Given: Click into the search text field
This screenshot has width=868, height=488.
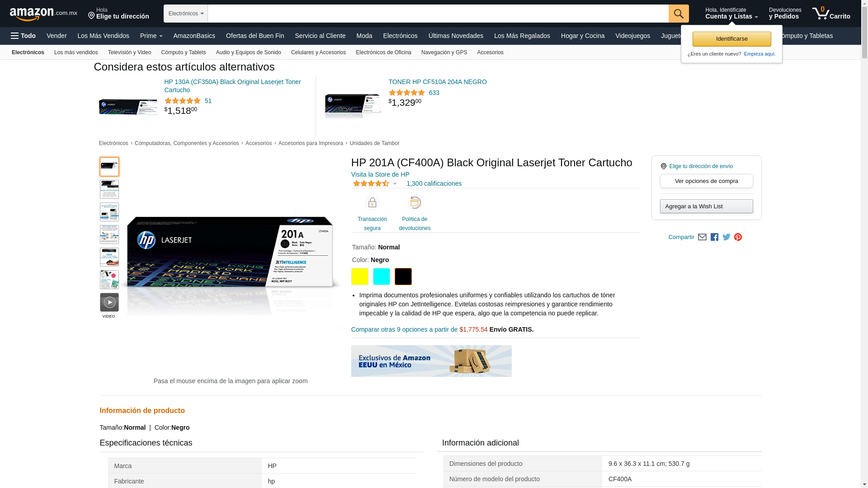Looking at the screenshot, I should pos(438,14).
